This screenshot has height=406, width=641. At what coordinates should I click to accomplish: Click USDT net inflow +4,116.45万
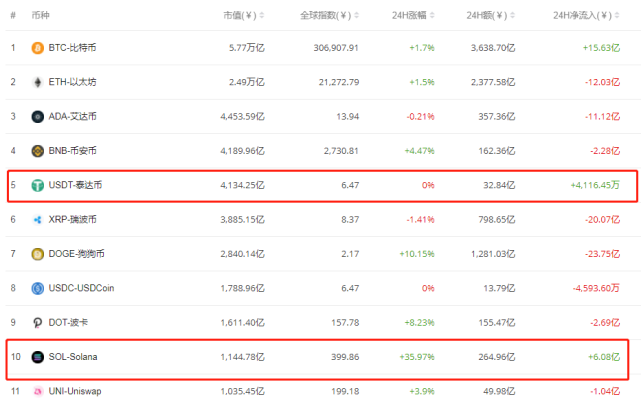(595, 185)
